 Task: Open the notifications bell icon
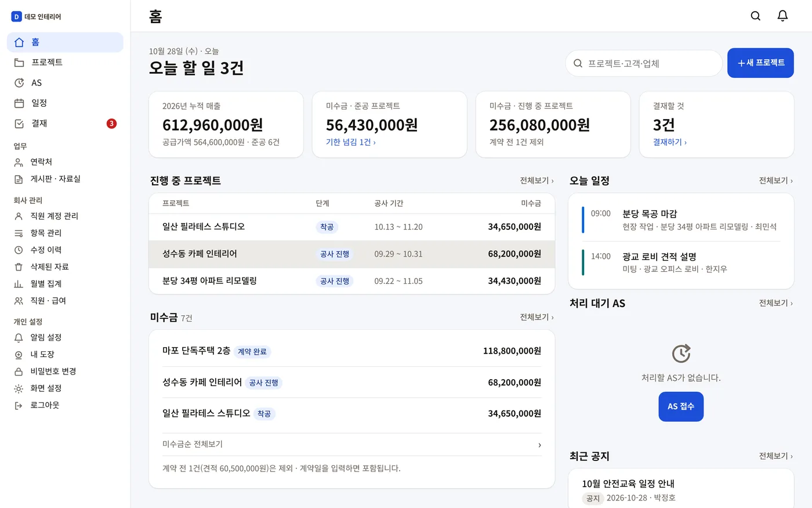coord(782,16)
